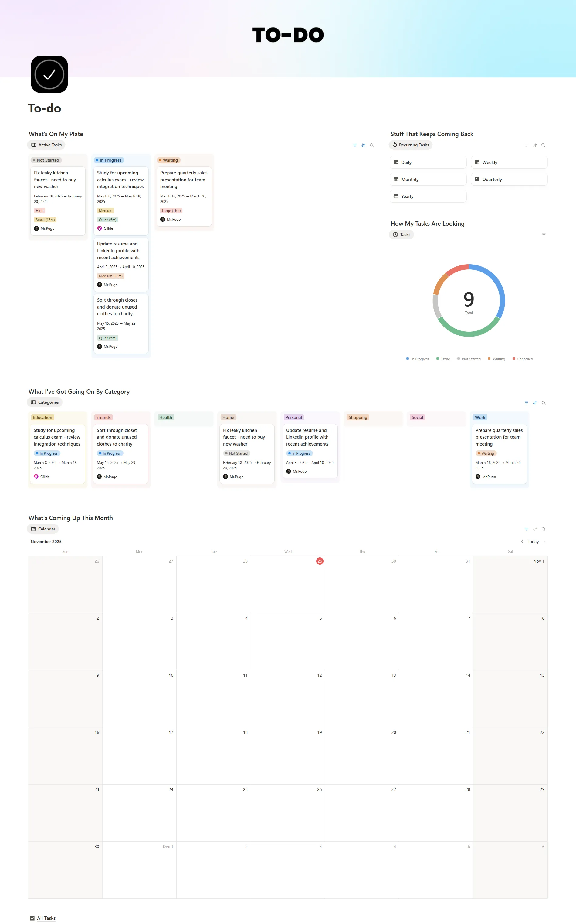Click the black checkmark page icon
This screenshot has width=576, height=924.
[x=49, y=74]
